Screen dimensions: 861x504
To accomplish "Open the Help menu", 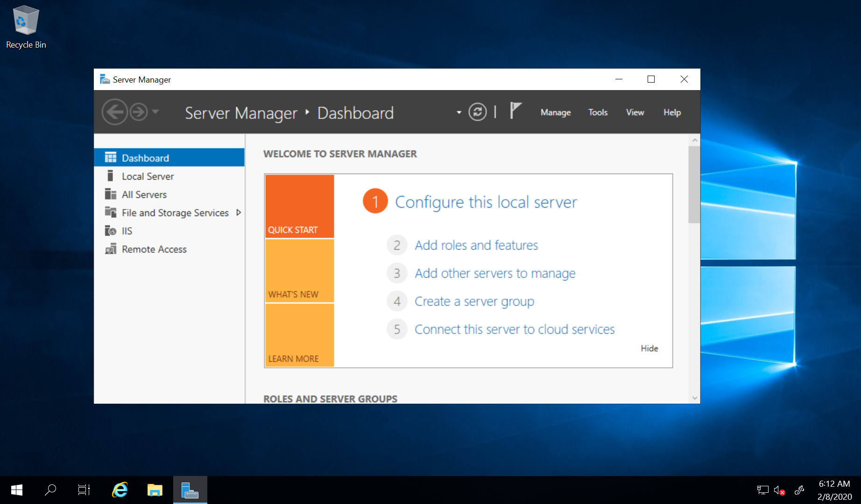I will coord(672,112).
